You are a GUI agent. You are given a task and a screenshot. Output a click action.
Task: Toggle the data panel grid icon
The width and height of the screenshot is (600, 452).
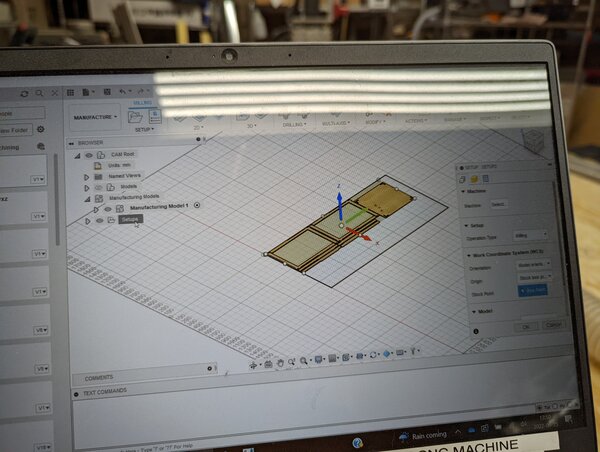70,92
